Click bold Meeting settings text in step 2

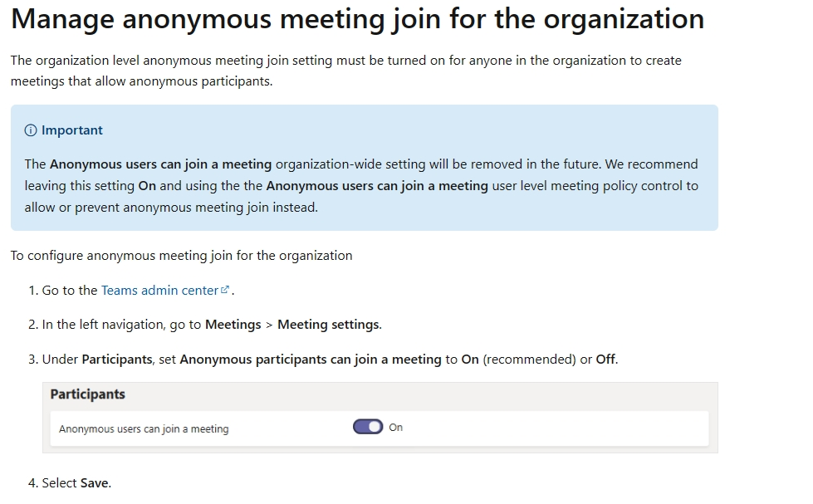click(328, 325)
